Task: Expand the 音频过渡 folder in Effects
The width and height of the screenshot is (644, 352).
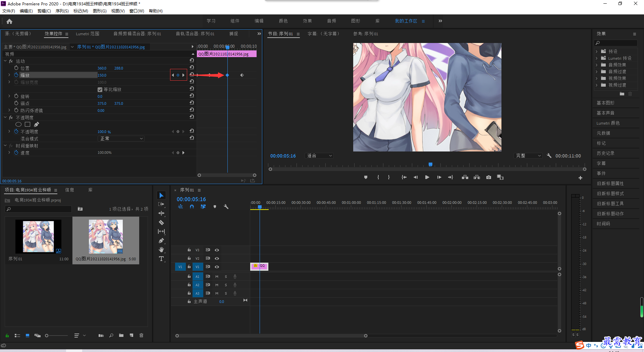Action: [x=597, y=72]
